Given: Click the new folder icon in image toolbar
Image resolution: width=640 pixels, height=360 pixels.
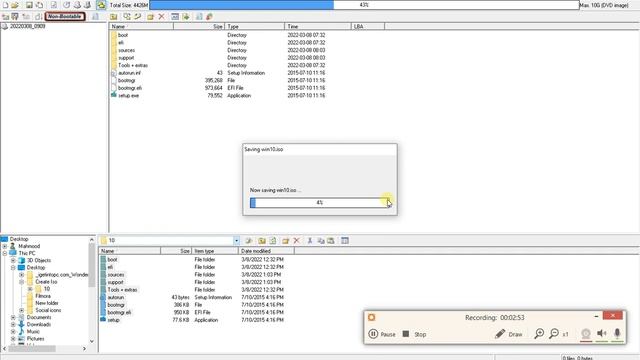Looking at the screenshot, I should (151, 16).
